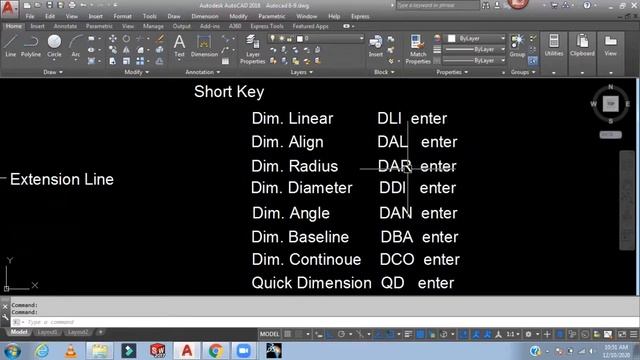Click the Help question mark icon
640x360 pixels.
pyautogui.click(x=587, y=5)
